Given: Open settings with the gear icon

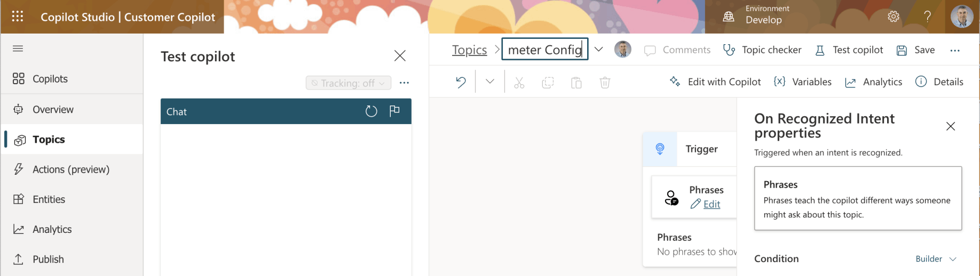Looking at the screenshot, I should pos(893,17).
